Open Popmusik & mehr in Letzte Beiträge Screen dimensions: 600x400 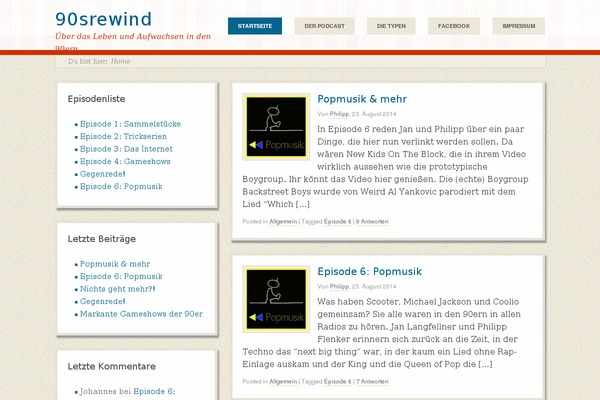(115, 264)
